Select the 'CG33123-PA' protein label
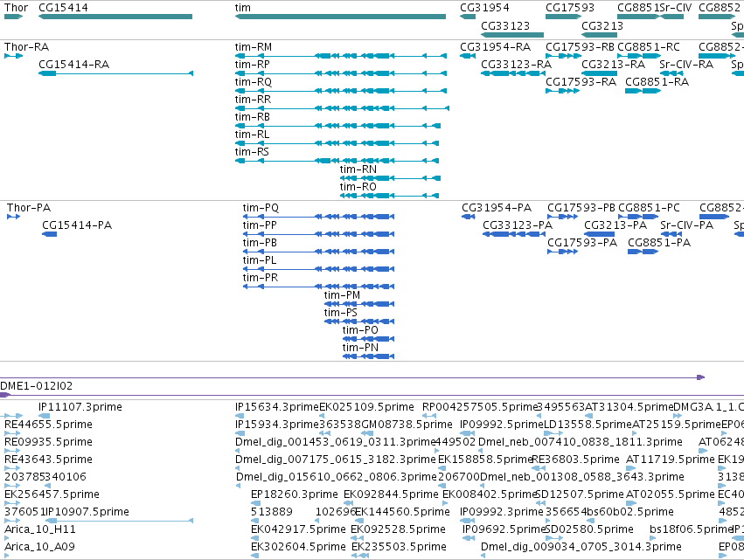Viewport: 744px width, 560px height. [518, 225]
